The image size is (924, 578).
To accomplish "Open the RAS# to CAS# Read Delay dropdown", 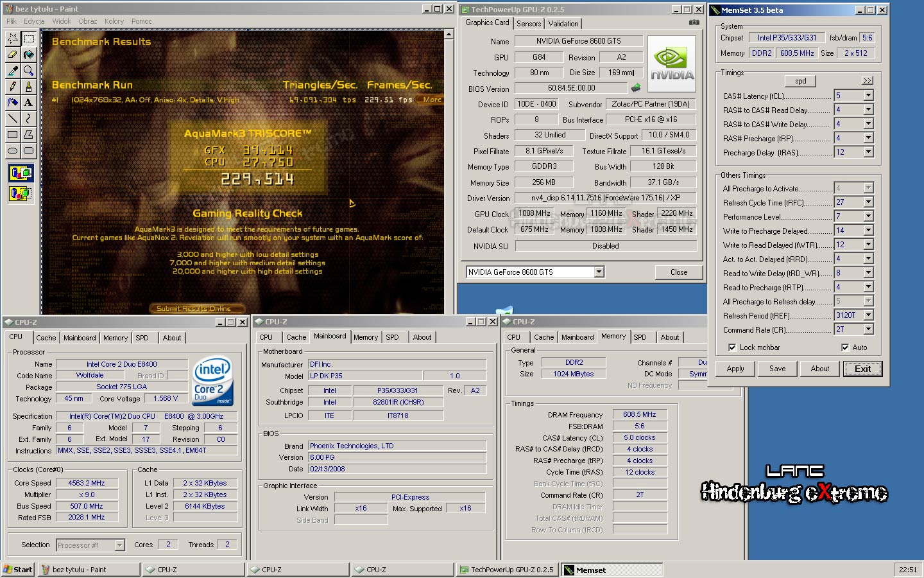I will tap(868, 110).
